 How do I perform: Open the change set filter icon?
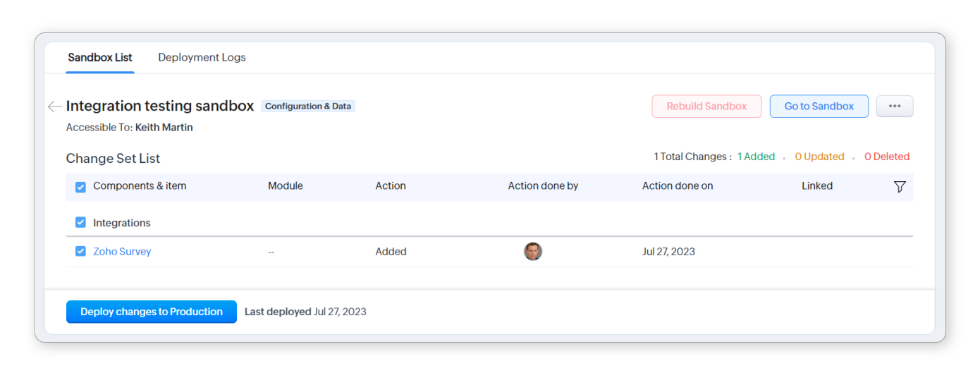(899, 187)
